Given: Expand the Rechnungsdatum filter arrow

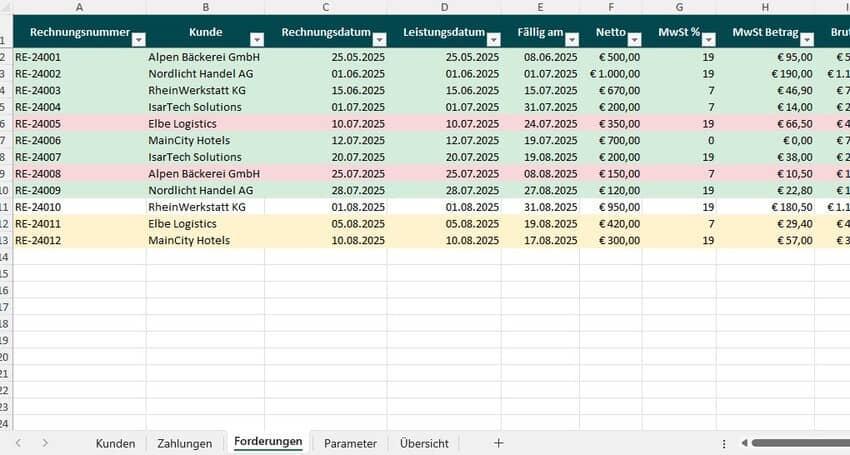Looking at the screenshot, I should [379, 39].
